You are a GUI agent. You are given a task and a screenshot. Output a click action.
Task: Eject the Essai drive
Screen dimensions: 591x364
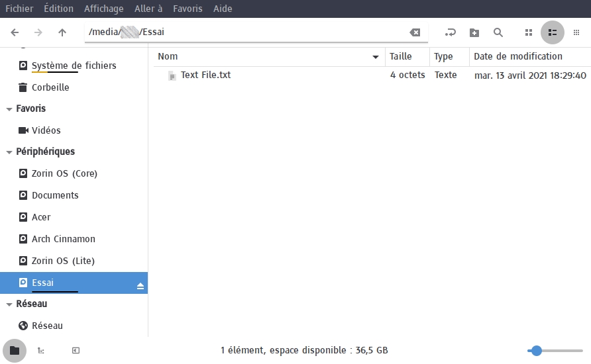point(140,286)
